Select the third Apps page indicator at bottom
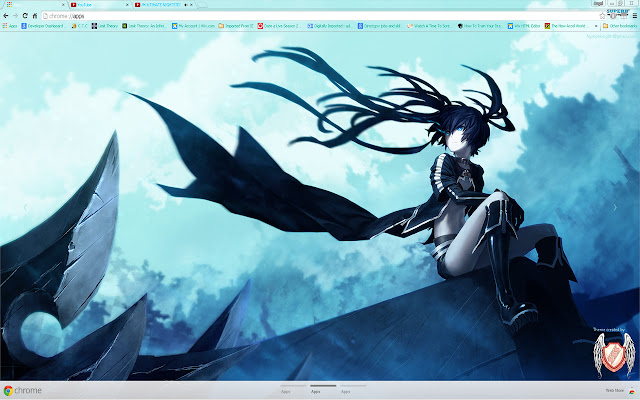Image resolution: width=640 pixels, height=400 pixels. (353, 389)
